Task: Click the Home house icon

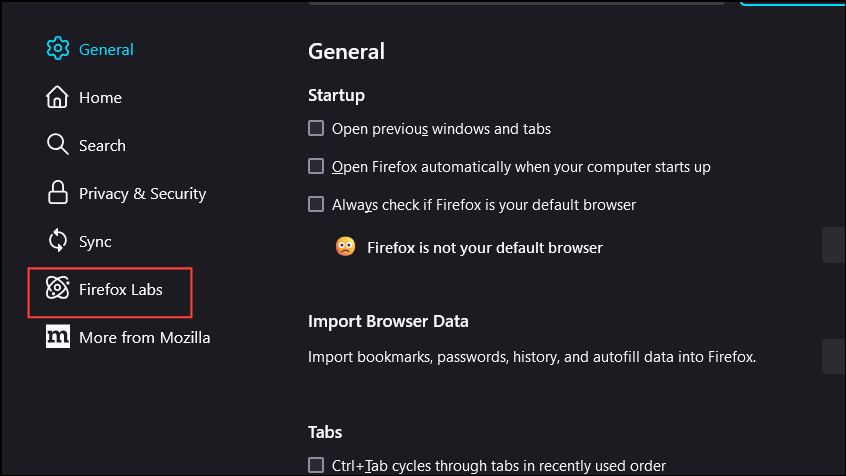Action: (57, 97)
